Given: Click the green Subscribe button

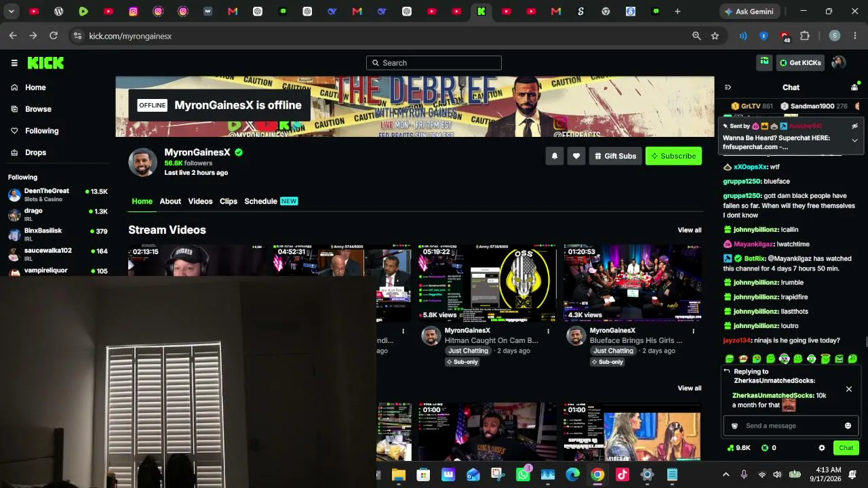Looking at the screenshot, I should (673, 156).
